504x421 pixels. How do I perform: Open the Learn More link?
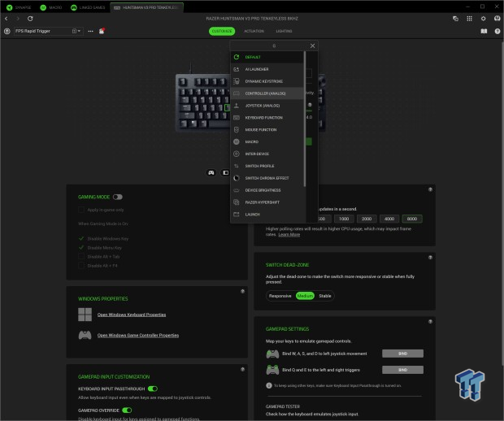[289, 235]
